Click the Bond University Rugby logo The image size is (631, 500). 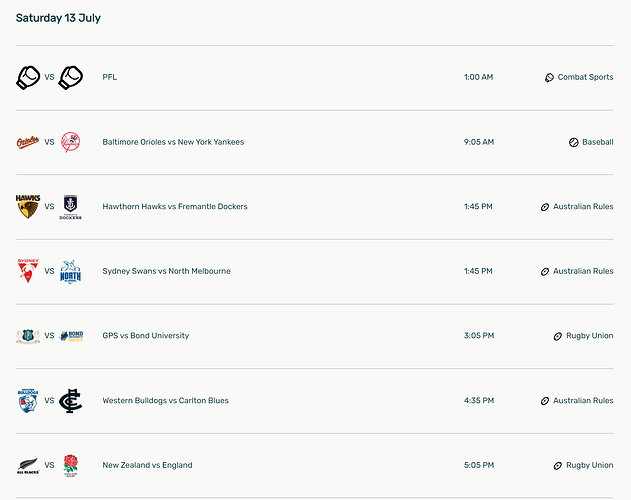point(71,336)
